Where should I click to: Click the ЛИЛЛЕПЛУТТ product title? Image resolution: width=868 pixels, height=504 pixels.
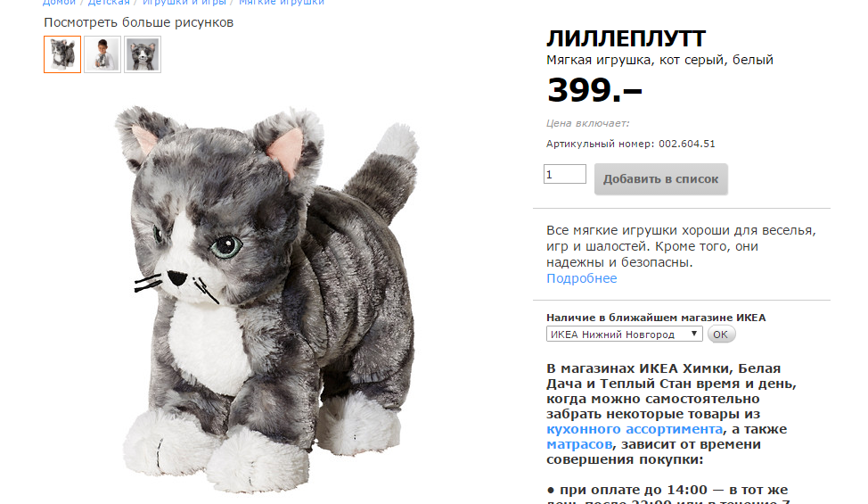[626, 38]
